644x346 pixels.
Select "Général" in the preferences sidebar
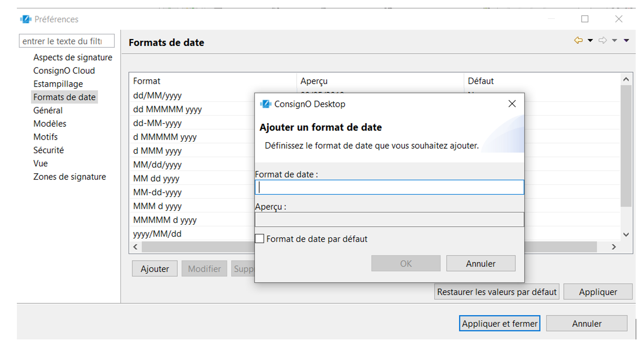point(48,110)
